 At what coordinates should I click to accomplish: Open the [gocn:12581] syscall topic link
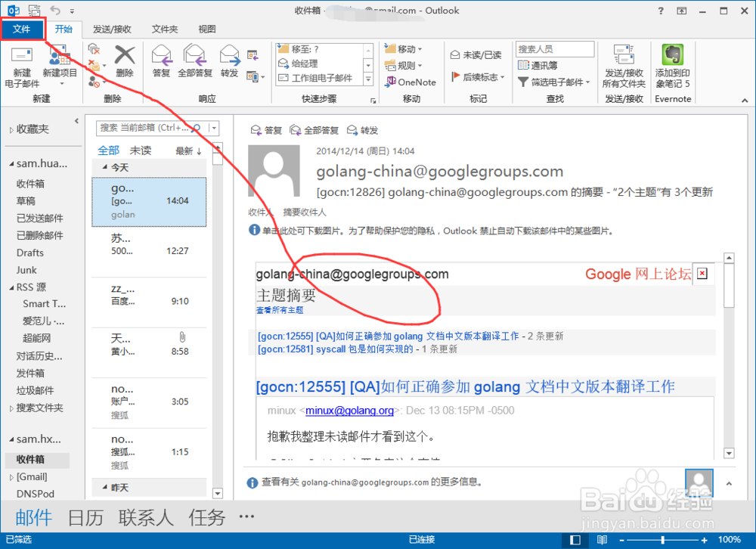tap(335, 349)
